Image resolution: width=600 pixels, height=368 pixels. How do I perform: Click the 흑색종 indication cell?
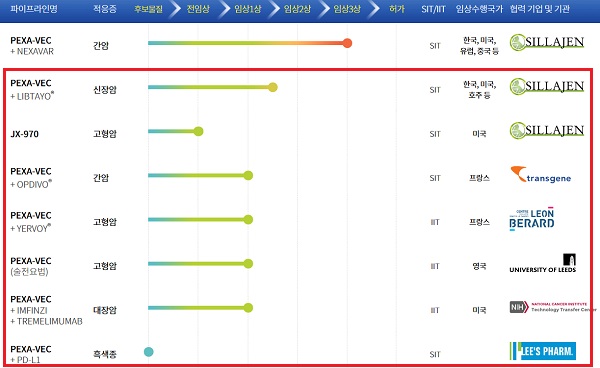click(x=105, y=354)
